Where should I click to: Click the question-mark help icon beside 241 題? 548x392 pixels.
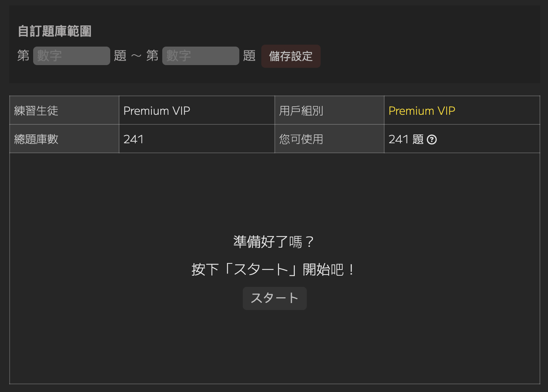point(432,139)
